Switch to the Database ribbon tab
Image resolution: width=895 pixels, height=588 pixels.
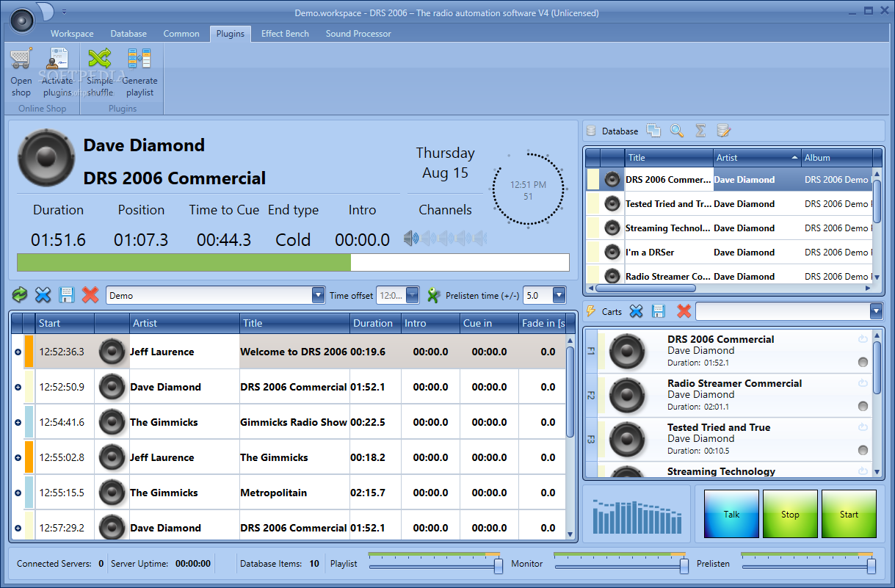pyautogui.click(x=128, y=34)
